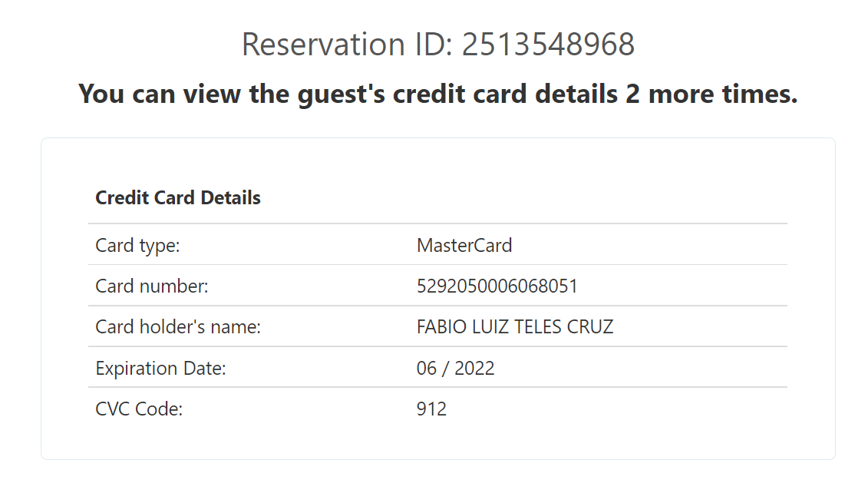This screenshot has width=868, height=480.
Task: Click the "CVC Code:" row label
Action: point(139,409)
